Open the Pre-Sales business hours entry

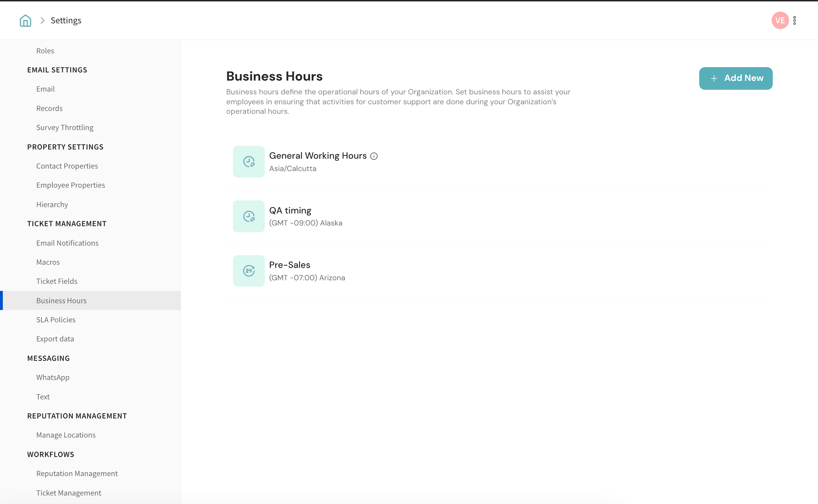click(290, 265)
